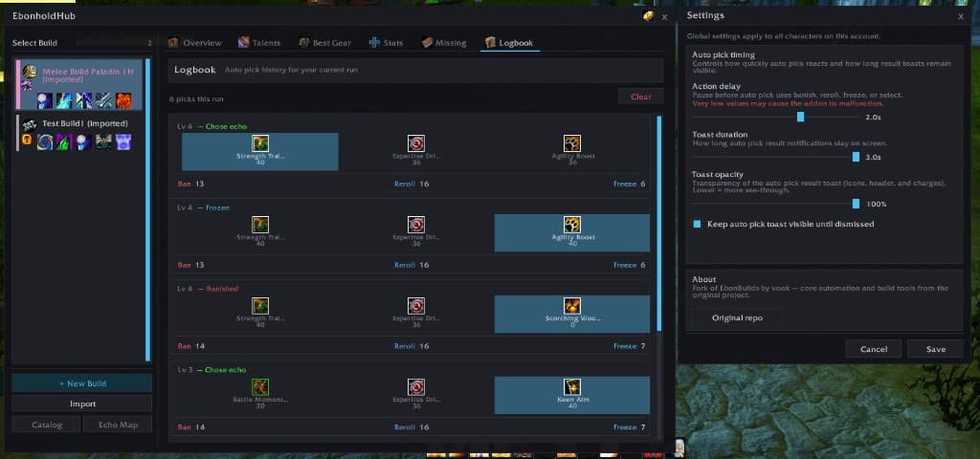Open the Talents tab
The height and width of the screenshot is (459, 980).
click(259, 42)
